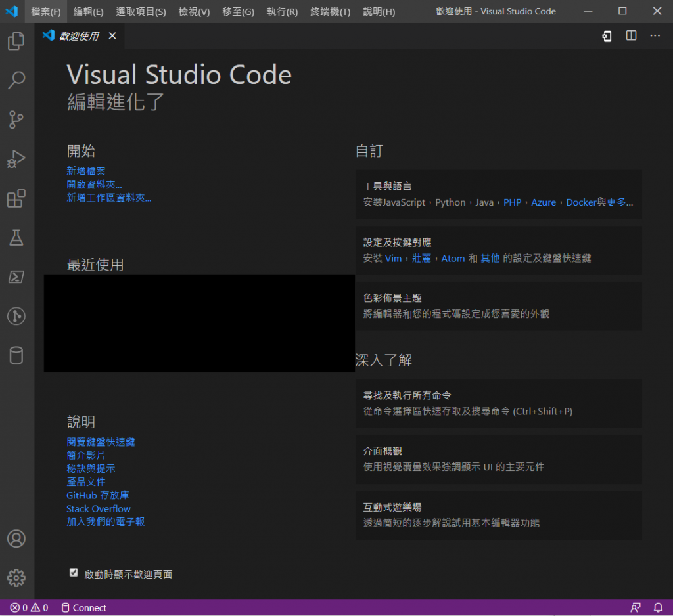Screen dimensions: 673x616
Task: Open the 執行(R) menu
Action: click(282, 12)
